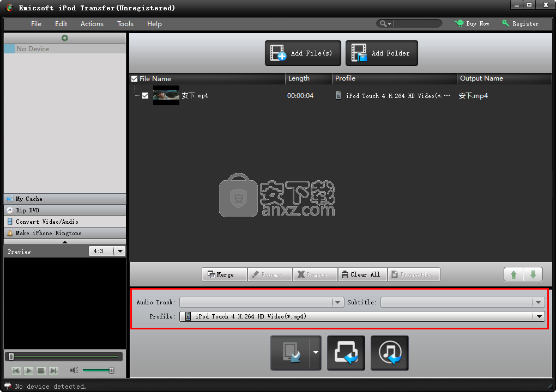
Task: Open the Help menu
Action: 154,24
